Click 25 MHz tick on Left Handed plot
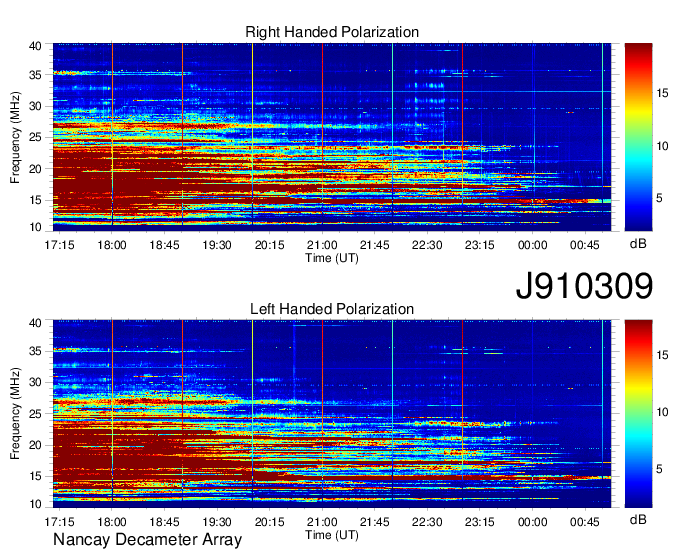 [x=35, y=414]
